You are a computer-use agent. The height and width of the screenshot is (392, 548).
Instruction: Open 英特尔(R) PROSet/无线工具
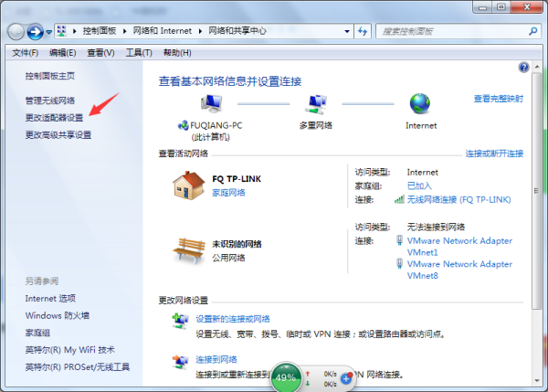pyautogui.click(x=78, y=366)
